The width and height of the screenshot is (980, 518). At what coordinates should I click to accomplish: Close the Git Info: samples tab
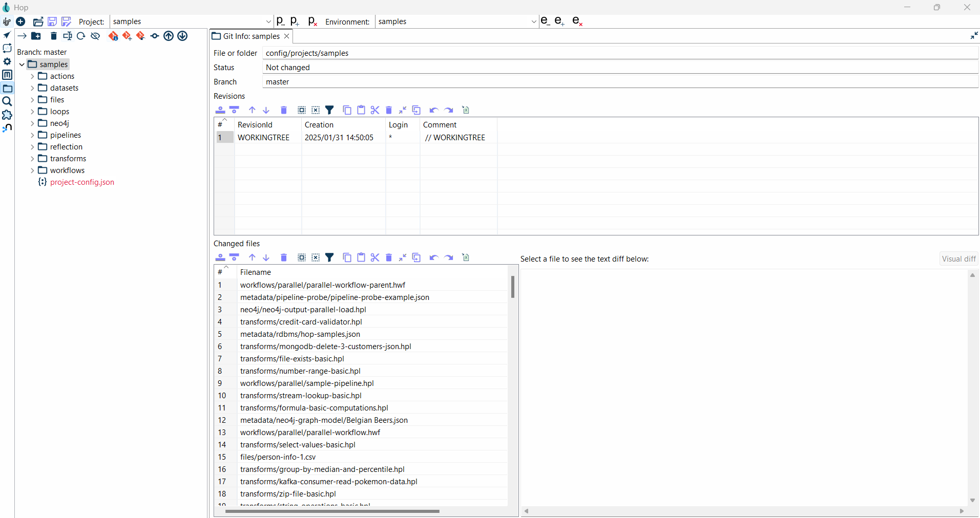tap(287, 36)
